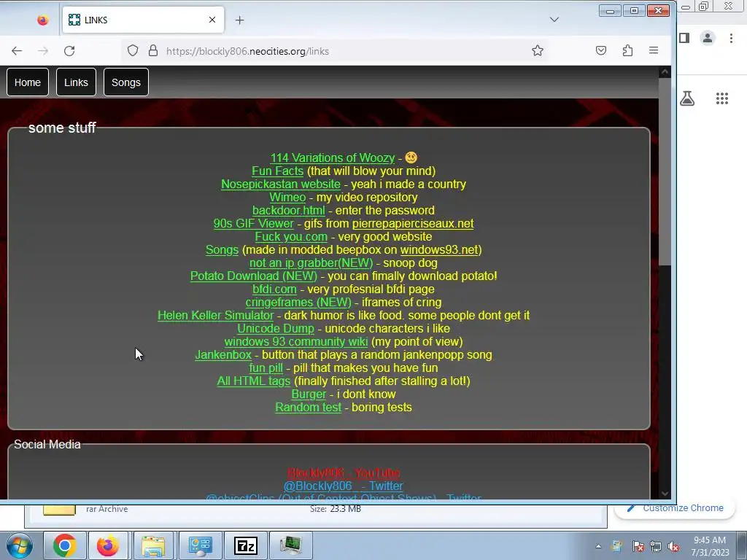Open Chrome side panel icon
The height and width of the screenshot is (560, 747).
(x=684, y=38)
